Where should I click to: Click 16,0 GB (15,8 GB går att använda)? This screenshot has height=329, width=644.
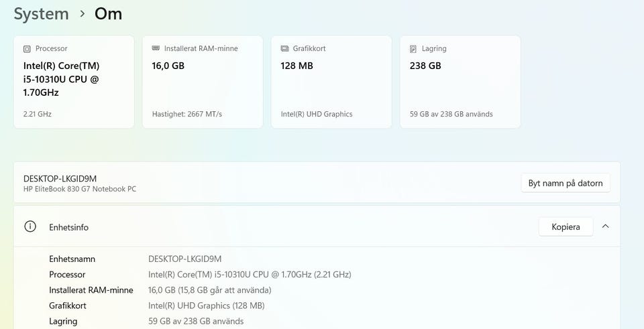click(210, 290)
